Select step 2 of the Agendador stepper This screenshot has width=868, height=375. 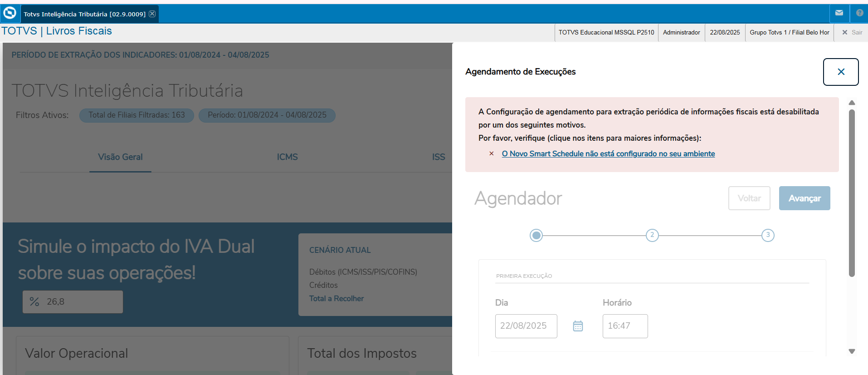click(652, 235)
